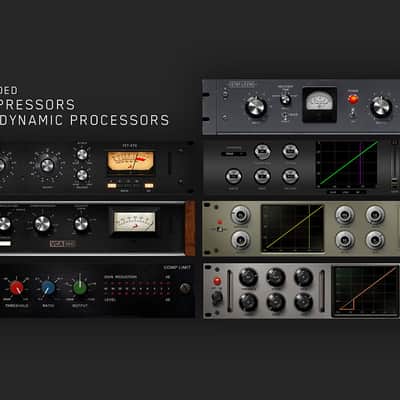The width and height of the screenshot is (400, 400).
Task: Click the small dark knob right of Comp Limit LEDs
Action: 185,288
